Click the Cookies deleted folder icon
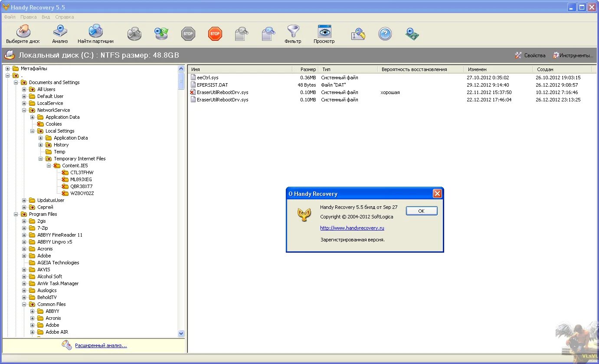The width and height of the screenshot is (599, 364). point(41,124)
